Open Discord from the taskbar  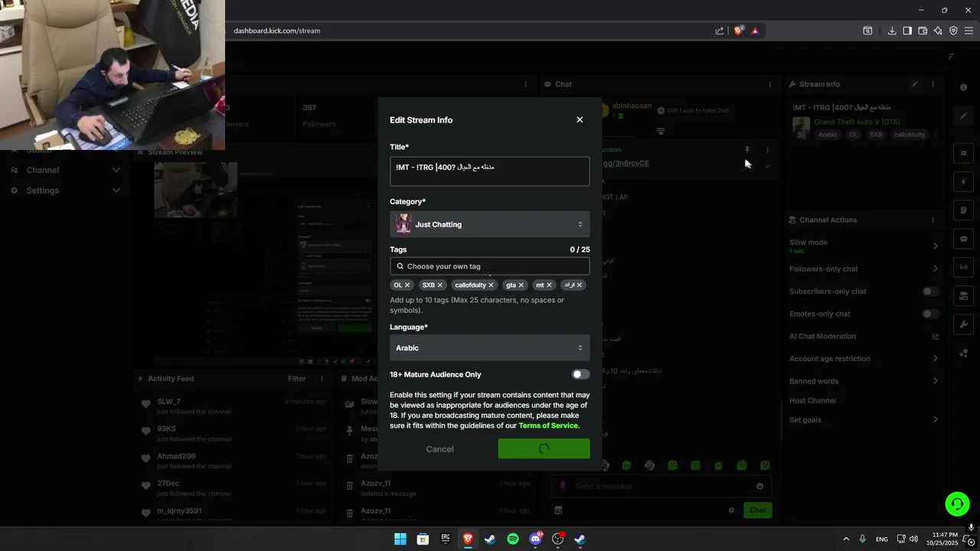tap(536, 539)
